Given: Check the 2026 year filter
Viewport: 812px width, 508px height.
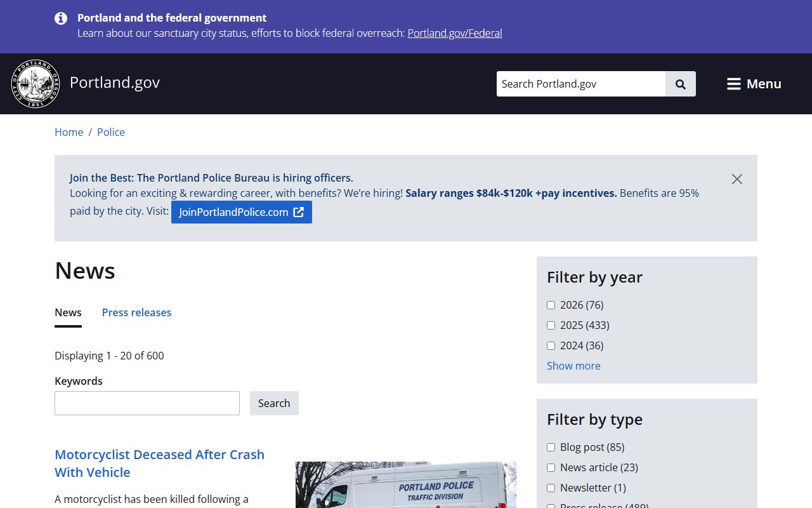Looking at the screenshot, I should [551, 305].
